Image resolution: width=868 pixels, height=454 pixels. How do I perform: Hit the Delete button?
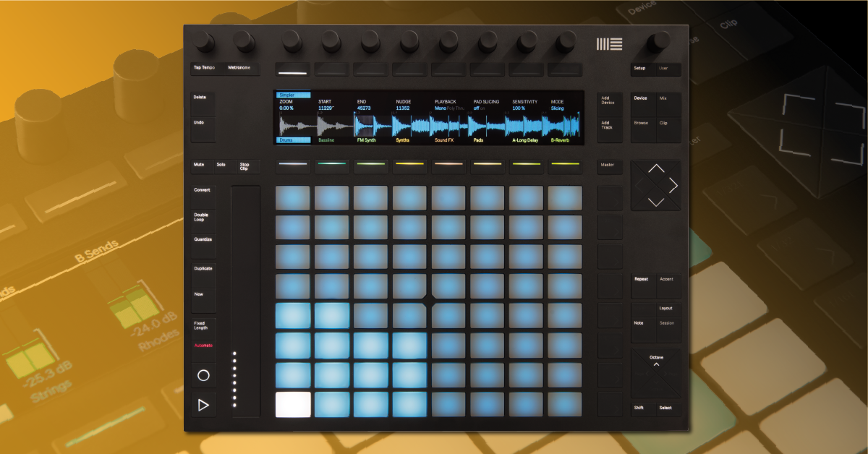pyautogui.click(x=203, y=103)
